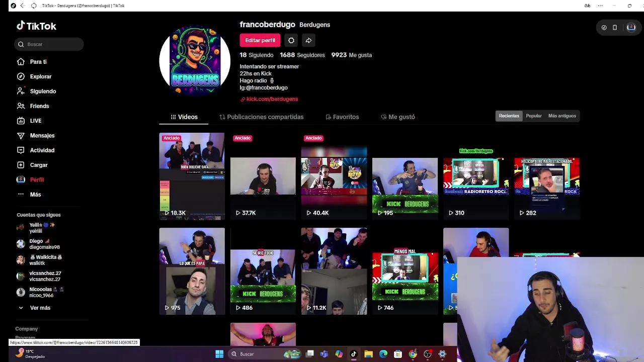Viewport: 644px width, 362px height.
Task: Open the browser three-dot menu
Action: tap(600, 6)
